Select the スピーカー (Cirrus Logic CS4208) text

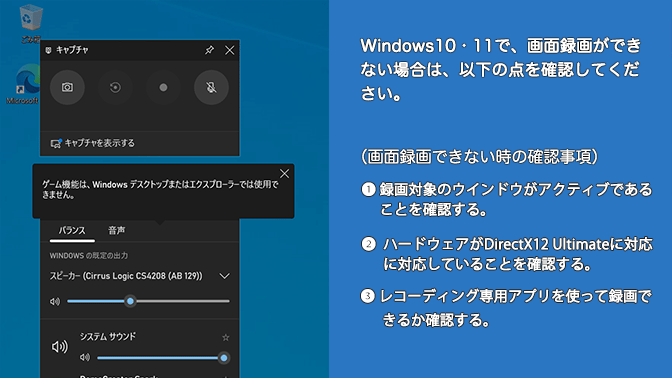(x=126, y=276)
